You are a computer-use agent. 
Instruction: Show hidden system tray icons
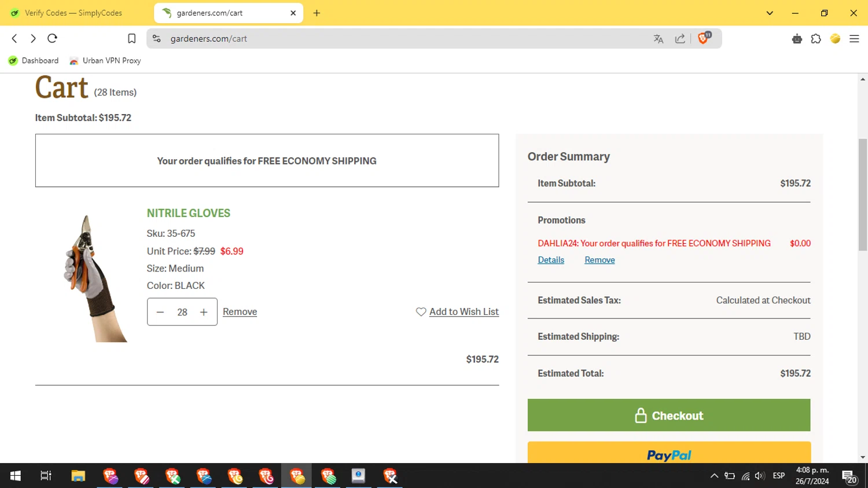click(x=714, y=476)
